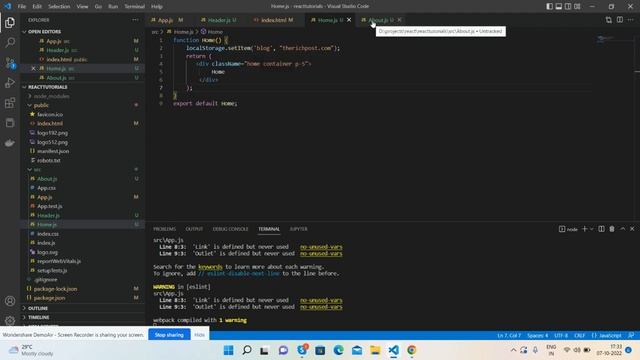Screen dimensions: 640x360
Task: Split the terminal pane
Action: pos(601,229)
